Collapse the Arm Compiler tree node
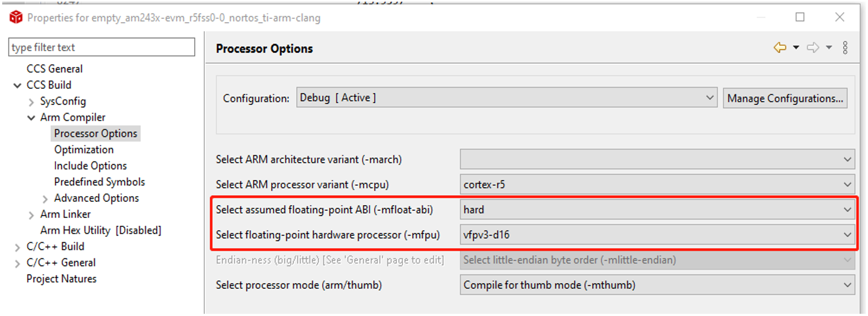Image resolution: width=868 pixels, height=316 pixels. pyautogui.click(x=32, y=118)
